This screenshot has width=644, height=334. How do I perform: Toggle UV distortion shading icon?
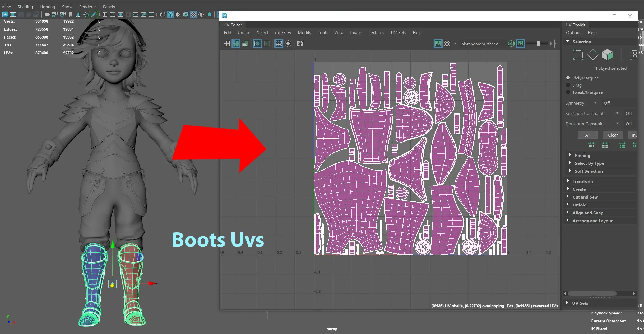[245, 44]
